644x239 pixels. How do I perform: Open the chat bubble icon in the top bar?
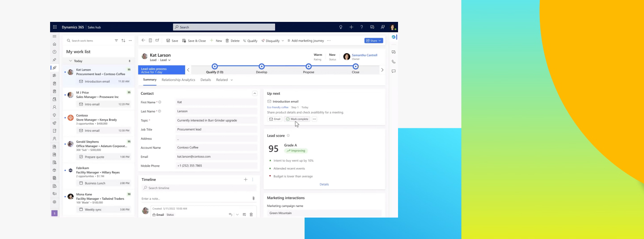pyautogui.click(x=372, y=27)
